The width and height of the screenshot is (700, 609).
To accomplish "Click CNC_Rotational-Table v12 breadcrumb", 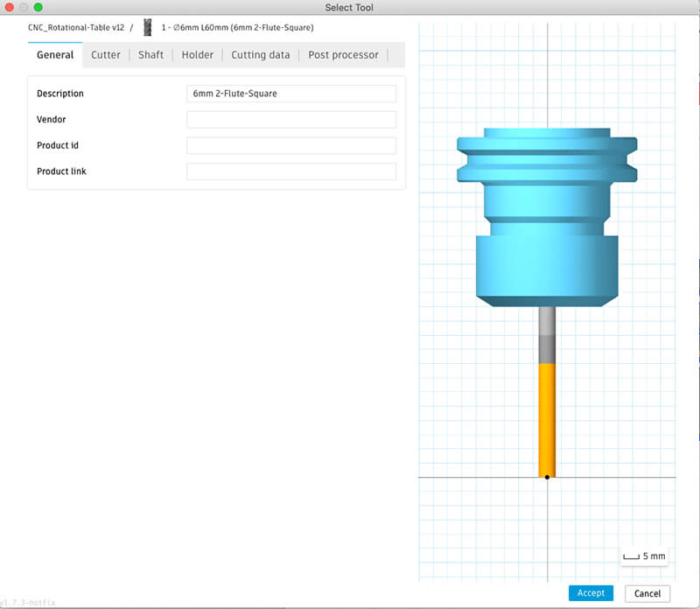I will (x=76, y=28).
